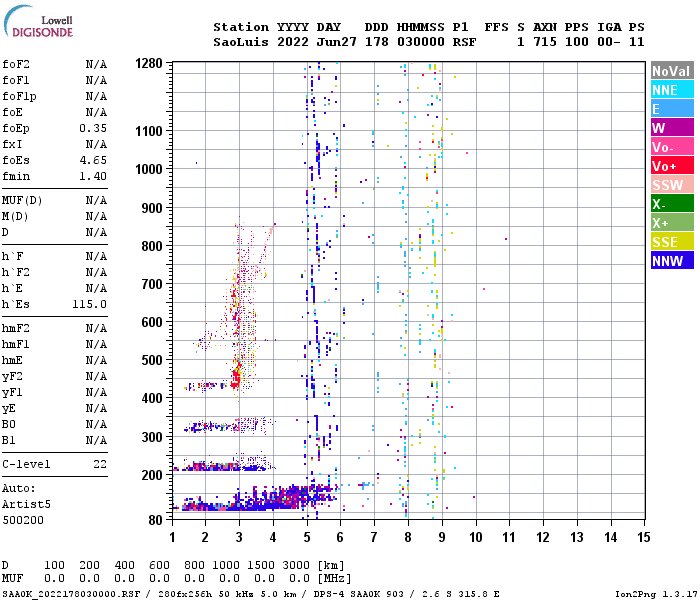Image resolution: width=700 pixels, height=600 pixels.
Task: Select the Vo+ red legend swatch
Action: (x=672, y=166)
